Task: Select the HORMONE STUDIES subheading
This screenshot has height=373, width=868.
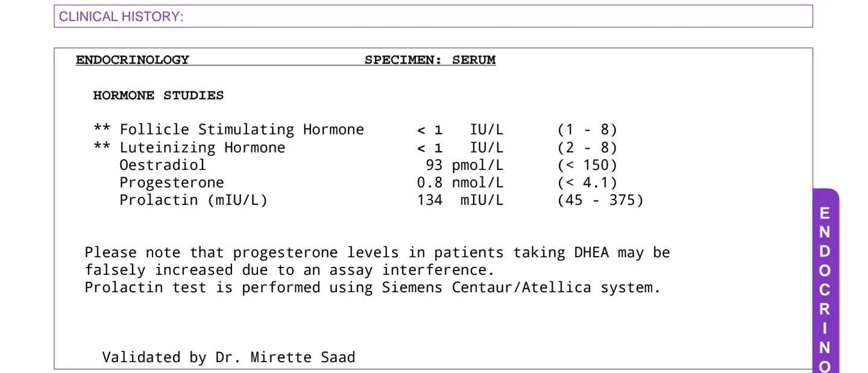Action: click(159, 95)
